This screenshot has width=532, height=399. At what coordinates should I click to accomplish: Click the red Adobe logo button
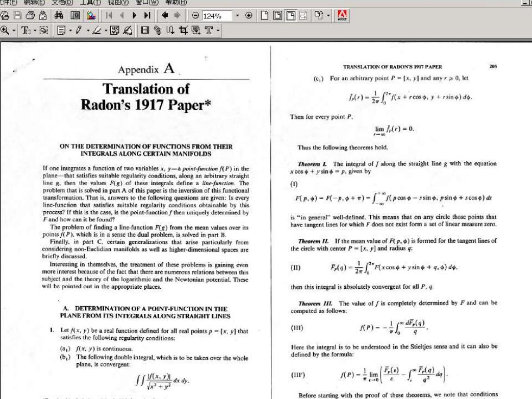point(342,16)
